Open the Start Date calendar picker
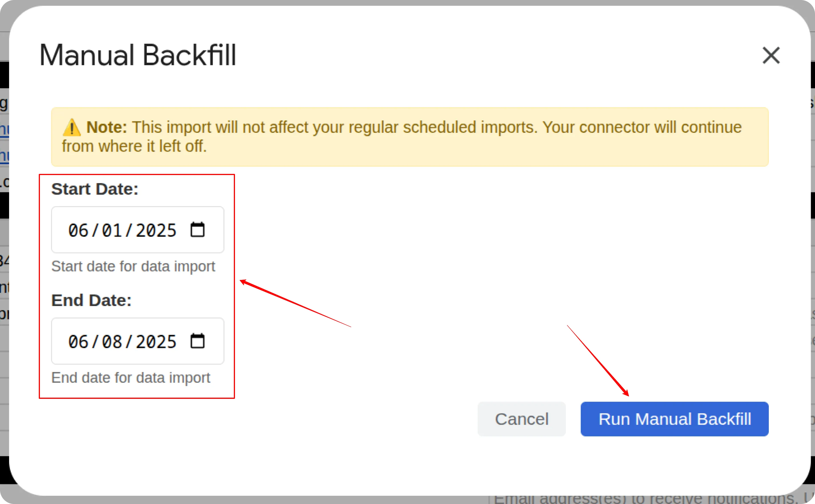 [x=197, y=230]
